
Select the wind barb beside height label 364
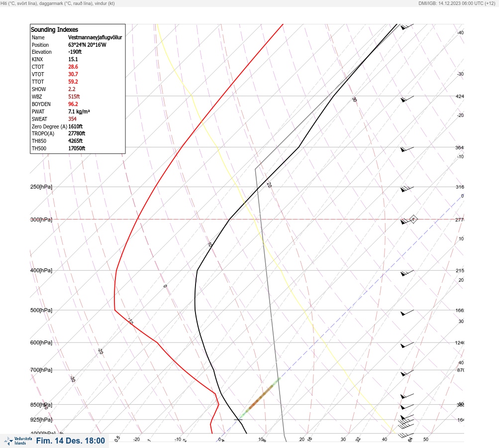click(x=407, y=149)
